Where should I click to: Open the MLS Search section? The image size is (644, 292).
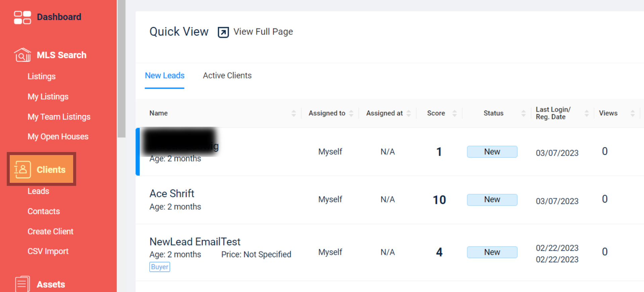[61, 55]
